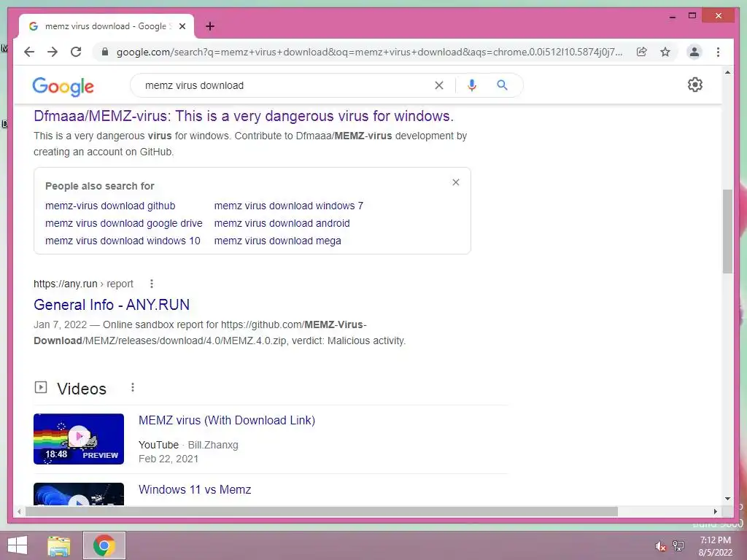Open Windows 11 vs Memz video link

[x=195, y=489]
